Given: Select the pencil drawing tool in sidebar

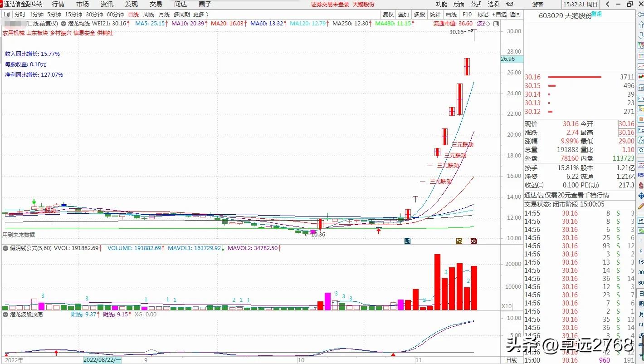Looking at the screenshot, I should pos(640,207).
